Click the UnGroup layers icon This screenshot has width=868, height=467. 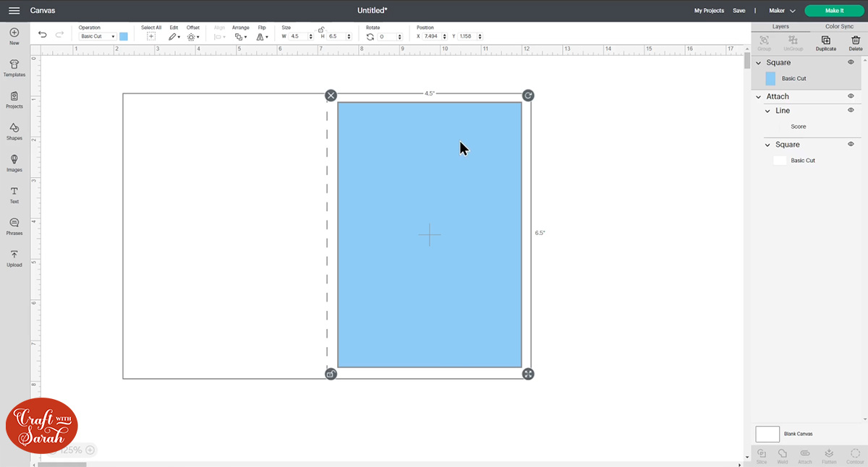click(793, 43)
